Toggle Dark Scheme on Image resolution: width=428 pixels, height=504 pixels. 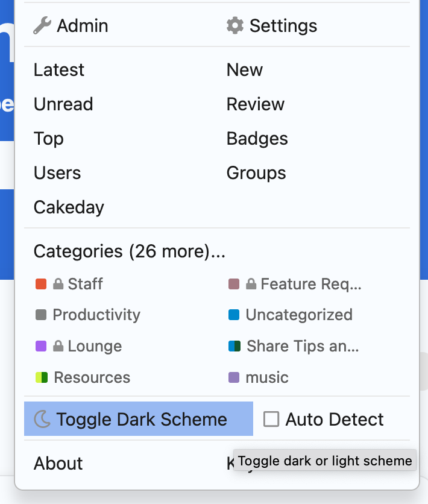pos(141,419)
